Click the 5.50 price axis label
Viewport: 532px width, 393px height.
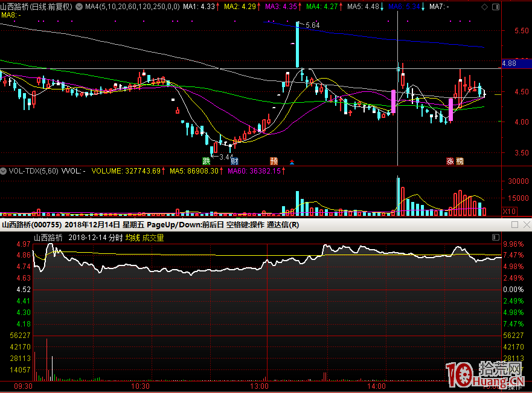(522, 31)
